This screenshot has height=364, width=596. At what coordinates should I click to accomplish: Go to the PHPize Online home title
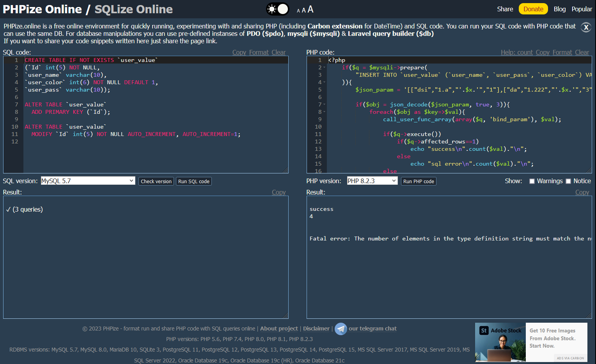(x=42, y=9)
